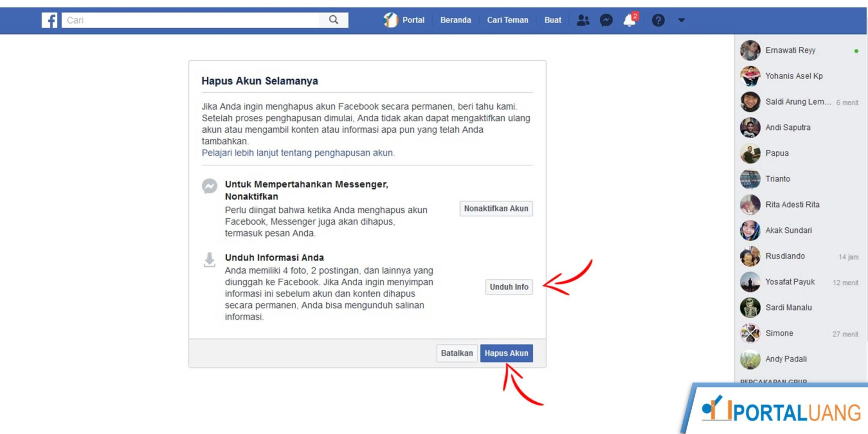Click Rusdiando's avatar

coord(750,256)
